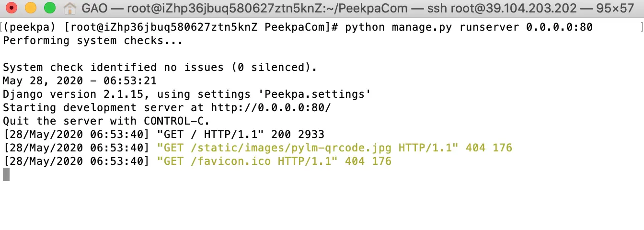Click the http://0.0.0.0:80/ server URL
The width and height of the screenshot is (644, 230).
click(x=271, y=107)
